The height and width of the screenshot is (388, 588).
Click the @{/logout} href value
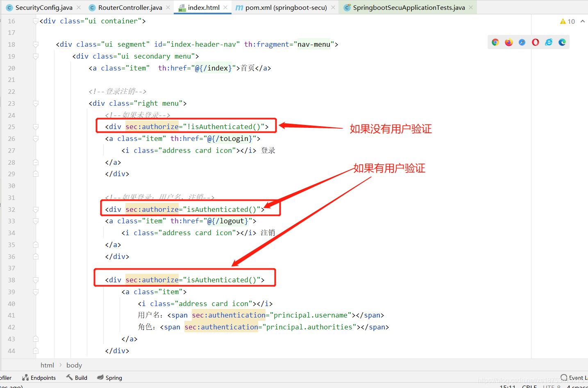point(227,221)
